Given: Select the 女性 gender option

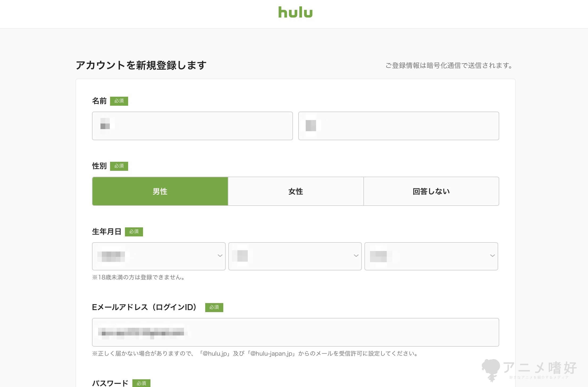Looking at the screenshot, I should pos(296,191).
